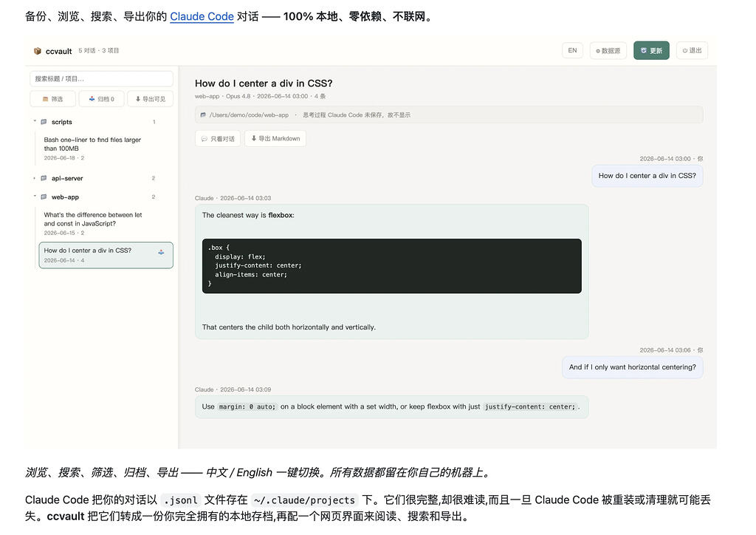
Task: Click the scripts folder icon
Action: (44, 122)
